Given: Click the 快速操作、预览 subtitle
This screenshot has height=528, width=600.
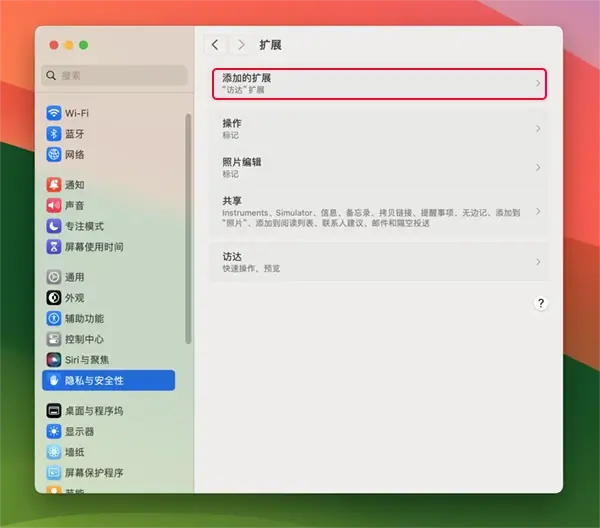Looking at the screenshot, I should [x=251, y=269].
